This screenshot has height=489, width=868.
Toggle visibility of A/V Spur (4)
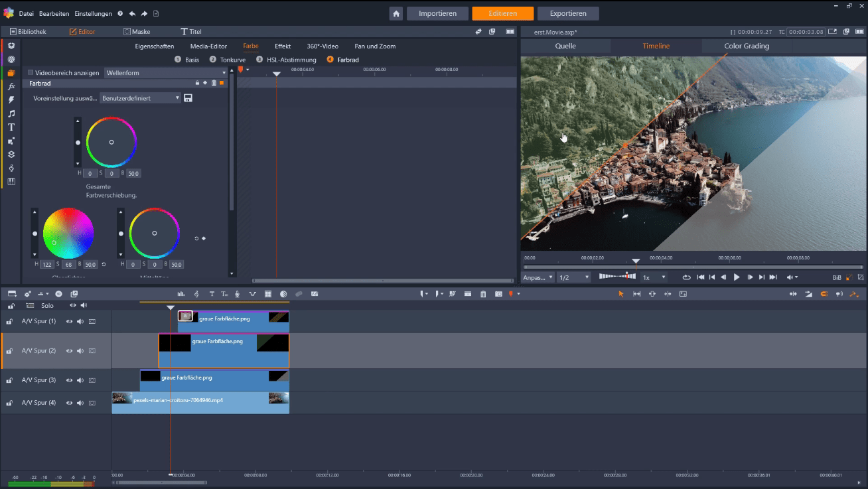tap(69, 403)
